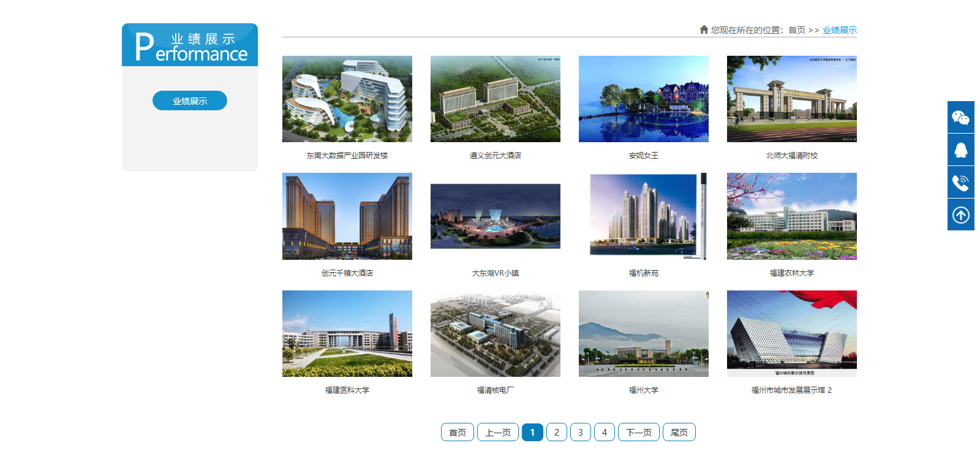Open the 东南大数据产业园研发楼 thumbnail

click(x=347, y=99)
